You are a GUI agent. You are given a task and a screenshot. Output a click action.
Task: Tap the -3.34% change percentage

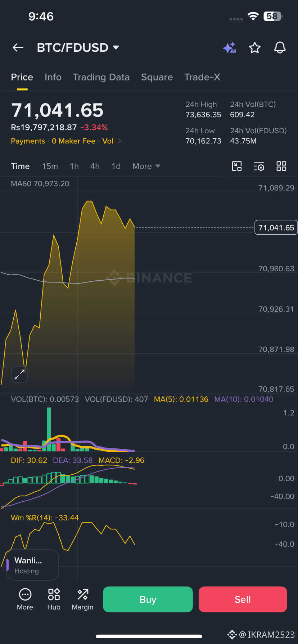point(94,128)
